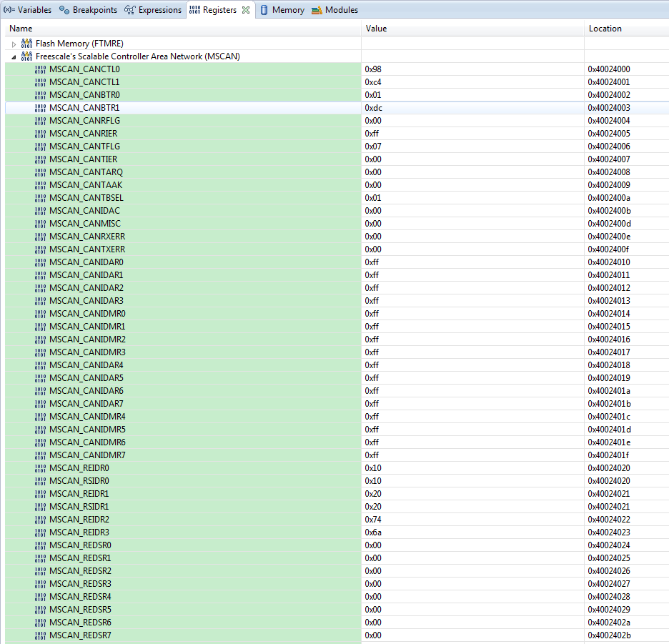Click the register icon beside MSCAN_CANCTL1

[x=40, y=82]
